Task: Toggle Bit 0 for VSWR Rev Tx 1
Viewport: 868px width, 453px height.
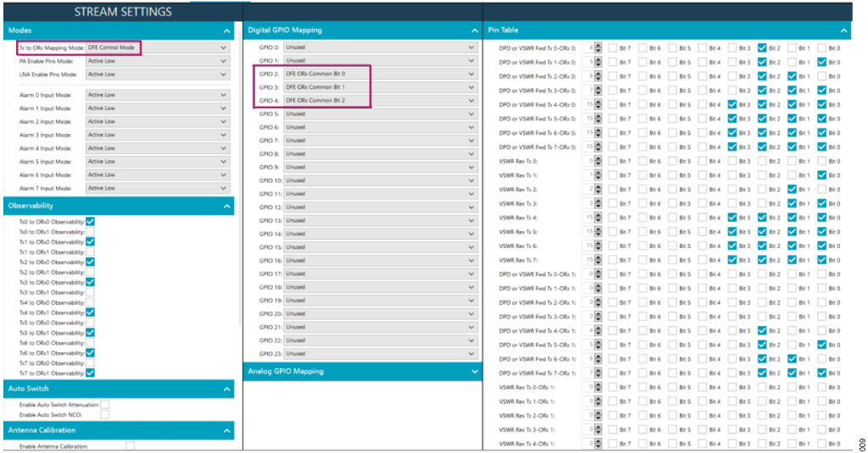Action: 822,175
